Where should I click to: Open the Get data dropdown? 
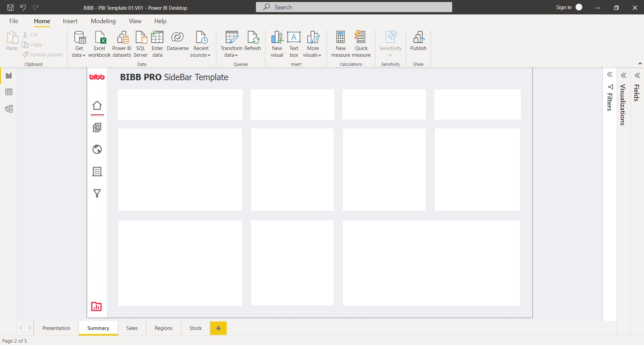(x=78, y=44)
